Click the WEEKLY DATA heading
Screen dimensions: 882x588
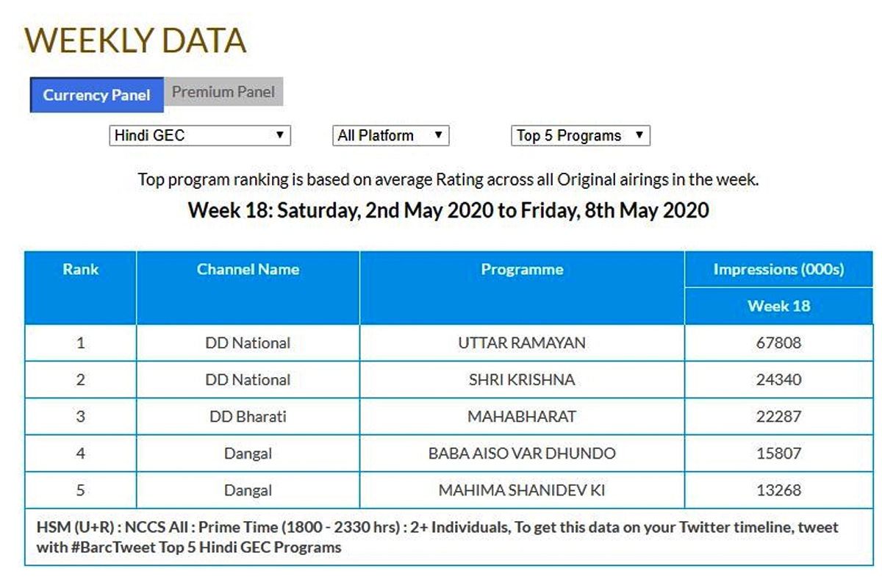pyautogui.click(x=135, y=40)
